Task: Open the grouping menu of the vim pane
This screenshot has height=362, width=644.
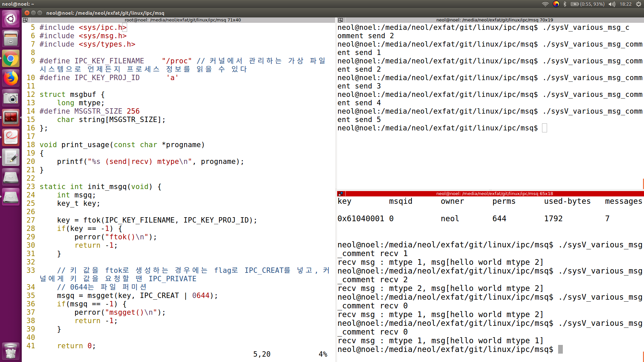Action: pos(25,20)
